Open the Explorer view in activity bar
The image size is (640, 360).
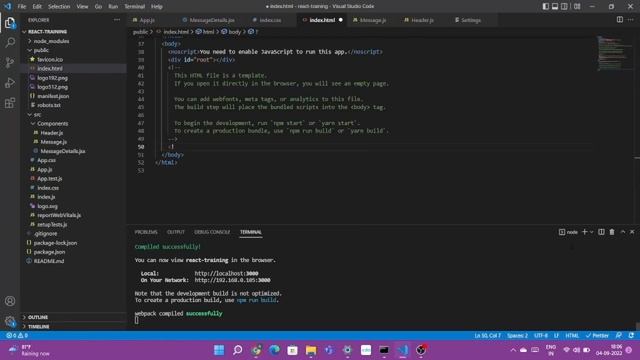click(x=10, y=23)
